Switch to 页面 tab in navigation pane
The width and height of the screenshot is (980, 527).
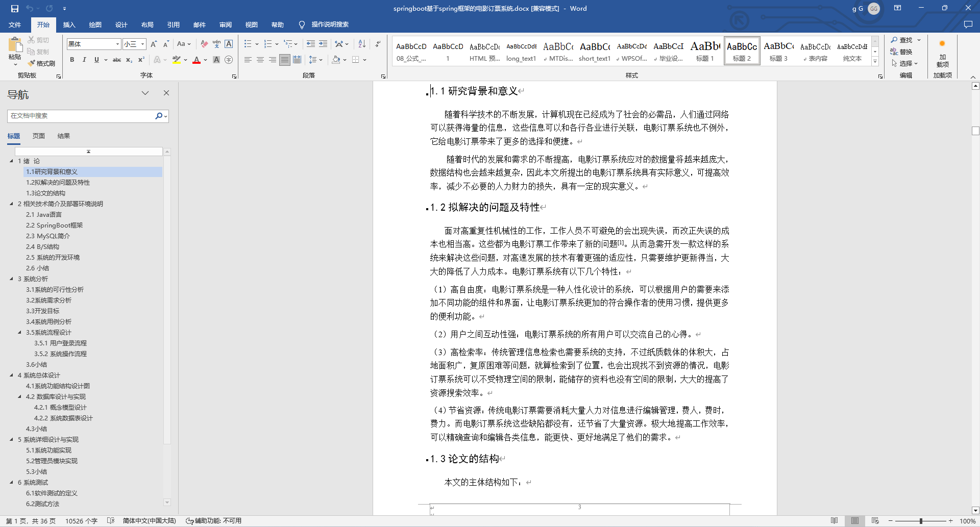(38, 136)
